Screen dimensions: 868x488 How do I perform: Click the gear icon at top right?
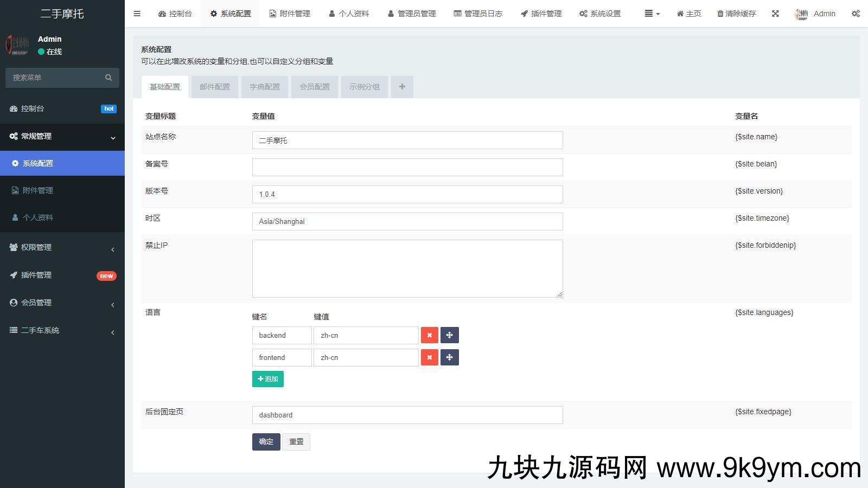click(856, 14)
